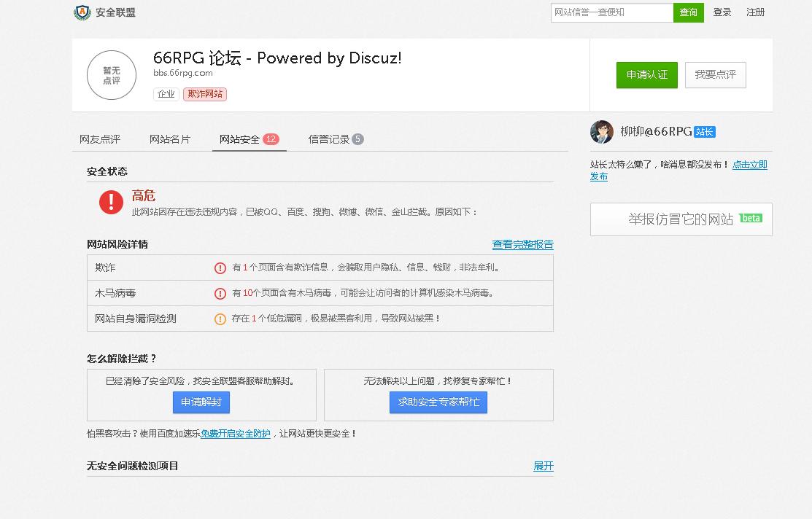
Task: Click the red 高危 exclamation warning icon
Action: point(111,202)
